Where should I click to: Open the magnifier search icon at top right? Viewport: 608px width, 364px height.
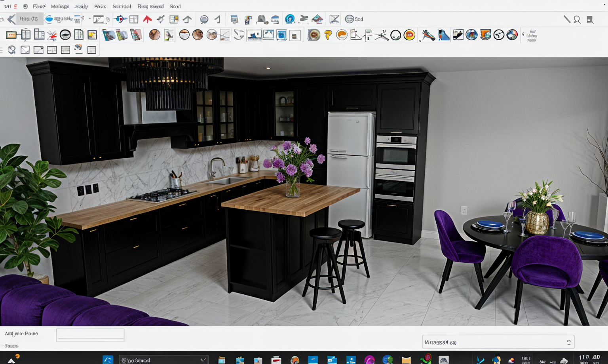[x=577, y=19]
